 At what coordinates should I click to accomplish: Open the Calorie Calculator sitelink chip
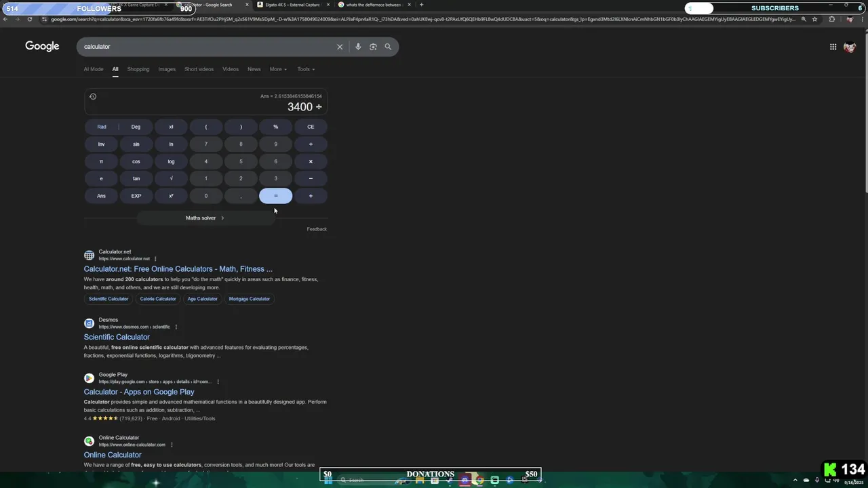point(158,299)
